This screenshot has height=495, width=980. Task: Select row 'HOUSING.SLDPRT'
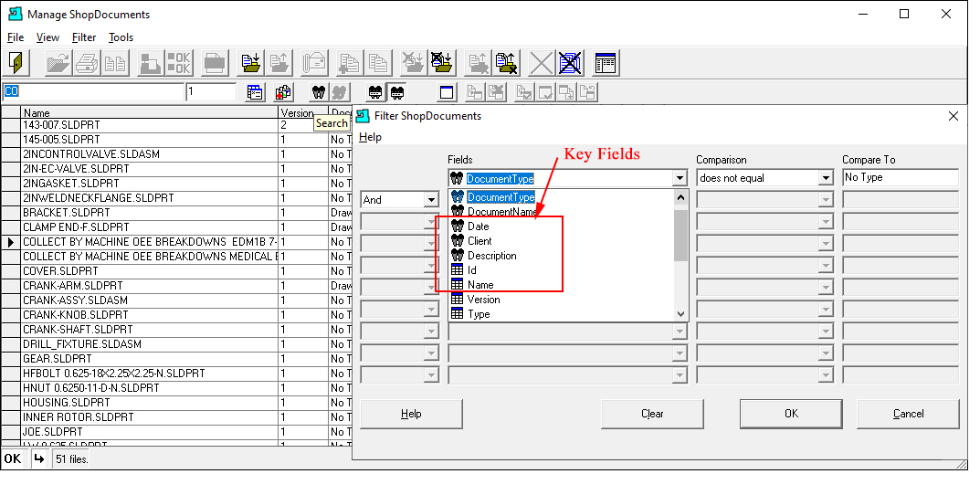150,403
